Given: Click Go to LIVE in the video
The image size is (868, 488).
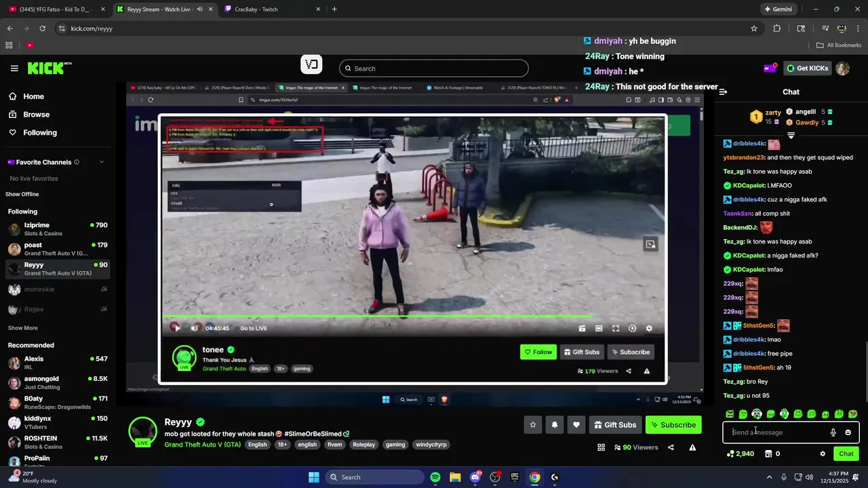Looking at the screenshot, I should tap(254, 328).
